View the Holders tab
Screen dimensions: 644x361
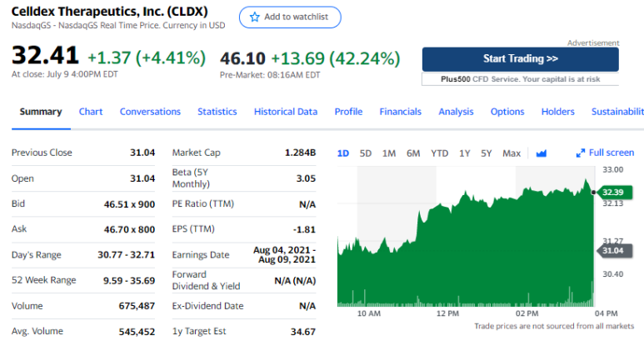point(557,112)
